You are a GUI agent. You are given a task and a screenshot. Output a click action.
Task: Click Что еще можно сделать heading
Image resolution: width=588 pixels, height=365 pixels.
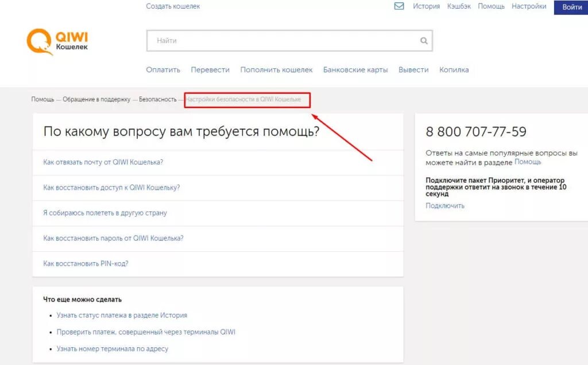point(83,299)
